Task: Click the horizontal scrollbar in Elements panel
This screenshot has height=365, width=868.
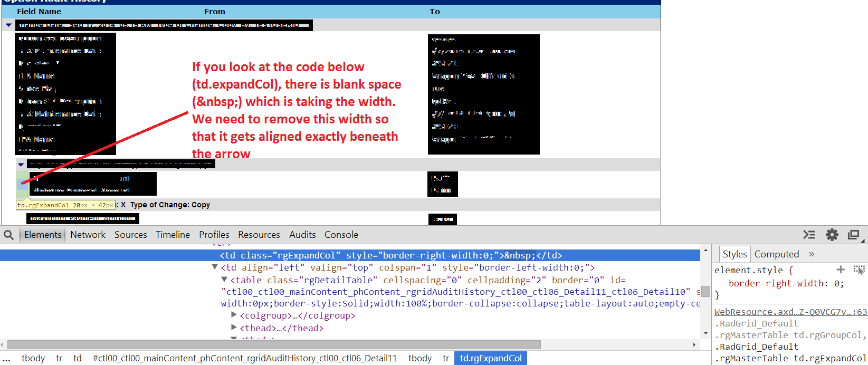Action: pyautogui.click(x=274, y=345)
